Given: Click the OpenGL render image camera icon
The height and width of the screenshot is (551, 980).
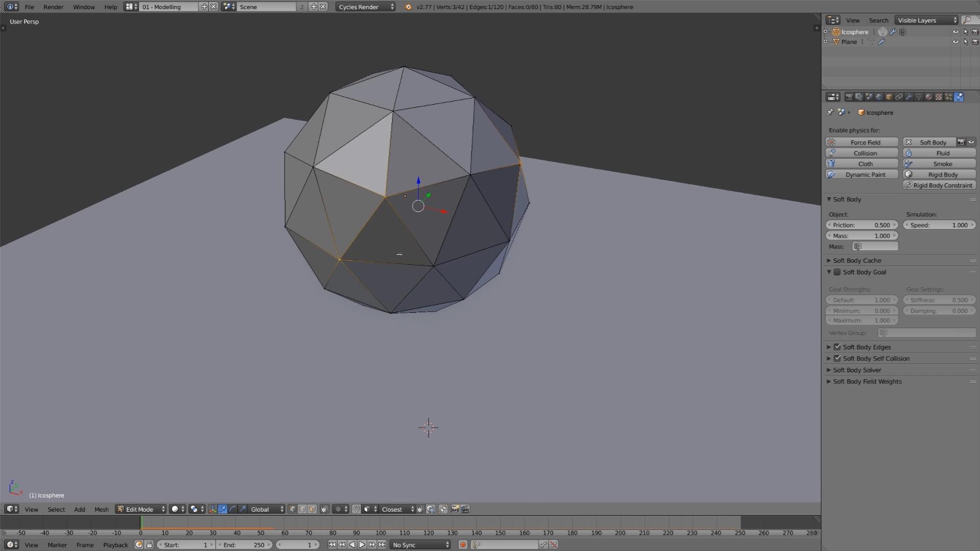Looking at the screenshot, I should 455,509.
